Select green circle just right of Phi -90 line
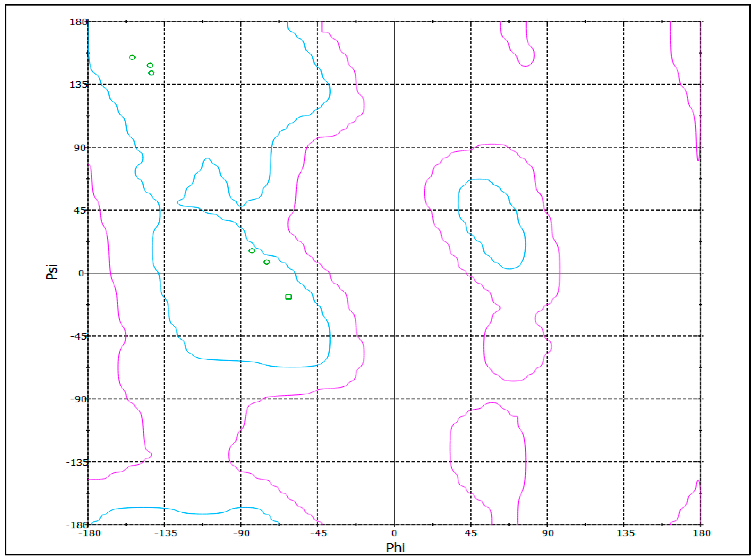This screenshot has height=559, width=756. (x=252, y=251)
